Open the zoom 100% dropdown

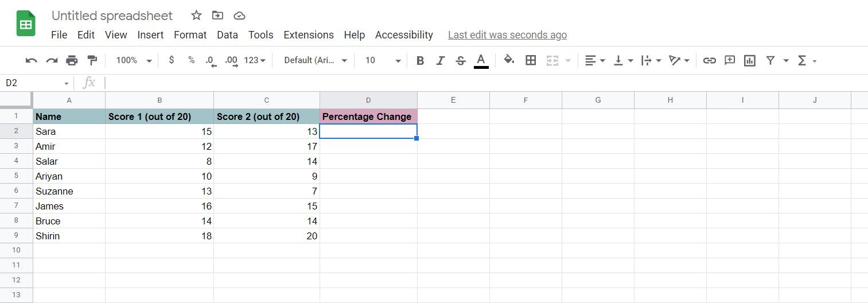coord(134,60)
